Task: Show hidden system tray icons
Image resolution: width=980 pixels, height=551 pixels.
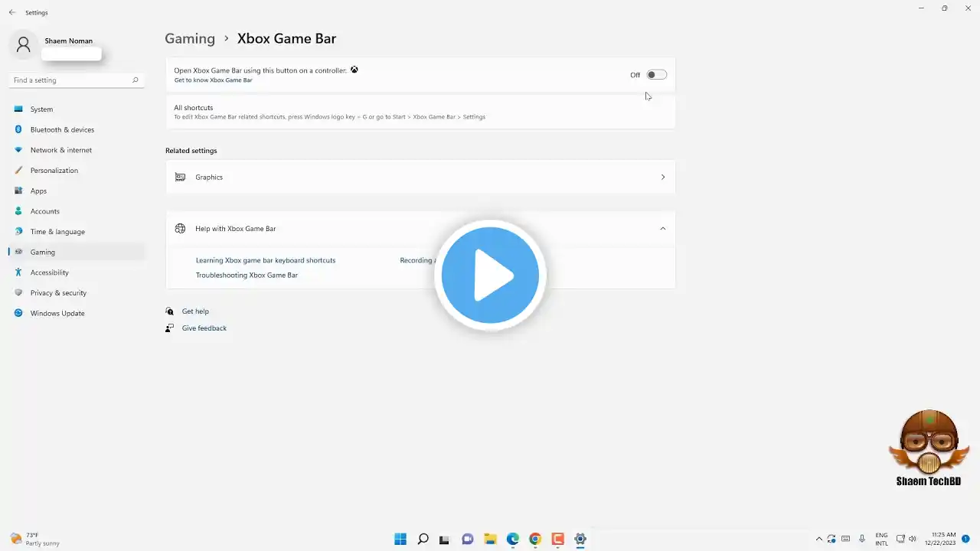Action: pos(819,540)
